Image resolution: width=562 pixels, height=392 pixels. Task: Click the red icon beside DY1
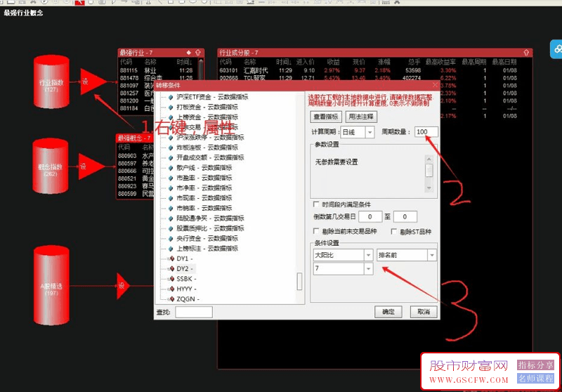pos(171,259)
